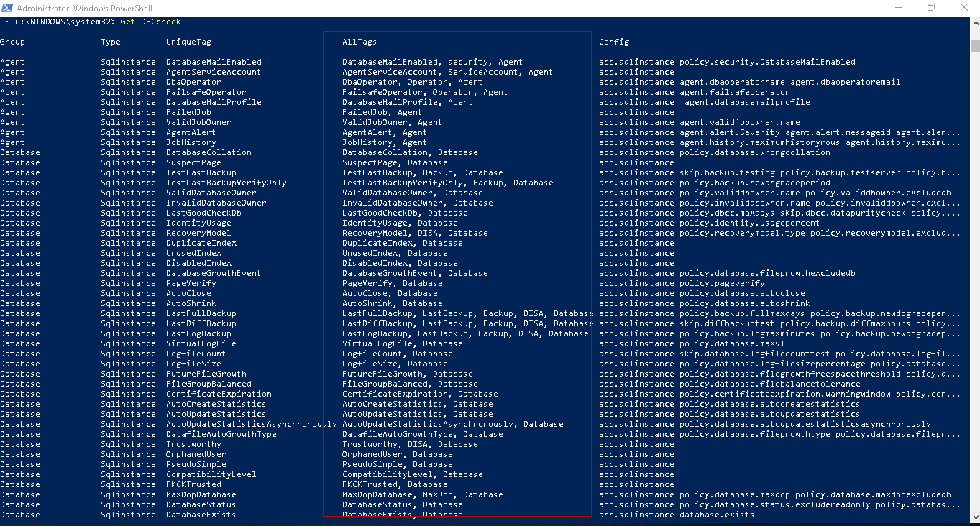Restore down the PowerShell window
The width and height of the screenshot is (980, 526).
(931, 8)
